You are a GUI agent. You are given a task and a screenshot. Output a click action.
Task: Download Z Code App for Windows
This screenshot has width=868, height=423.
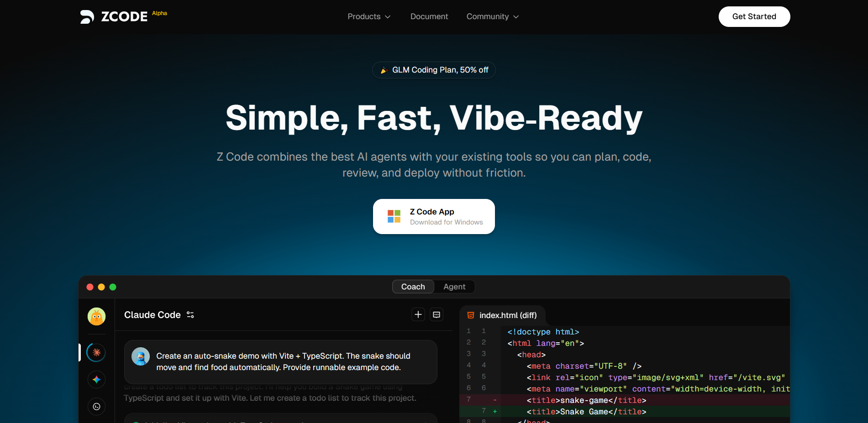[434, 216]
